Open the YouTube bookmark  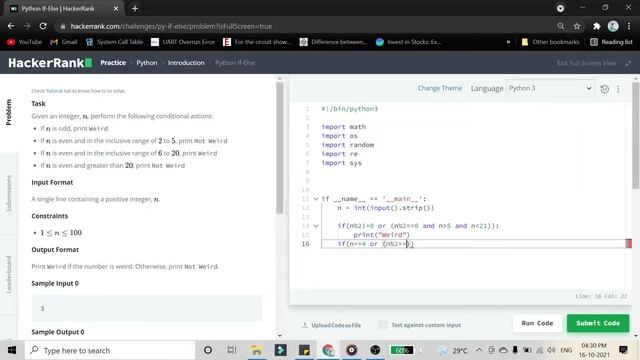(24, 42)
